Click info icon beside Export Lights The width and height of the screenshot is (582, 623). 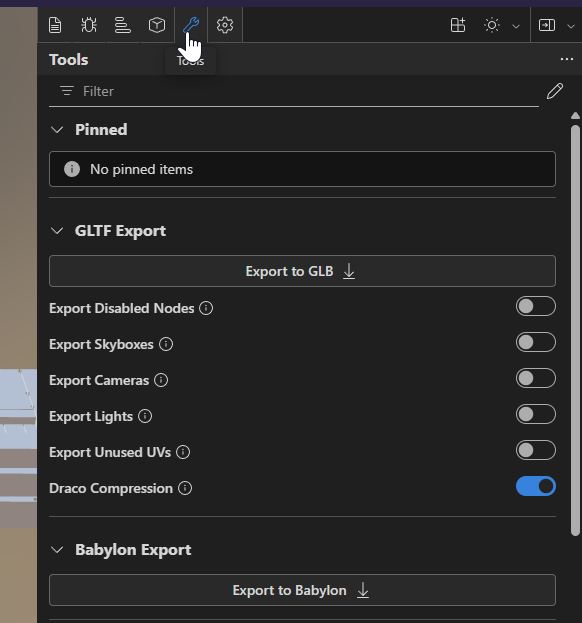pos(145,416)
